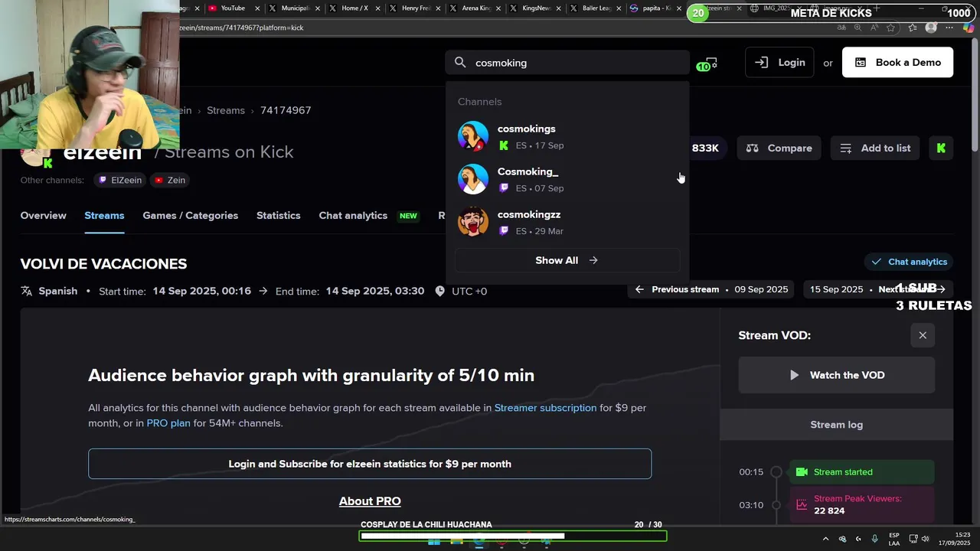Click the volume speaker icon in system tray
Image resolution: width=980 pixels, height=551 pixels.
coord(926,539)
